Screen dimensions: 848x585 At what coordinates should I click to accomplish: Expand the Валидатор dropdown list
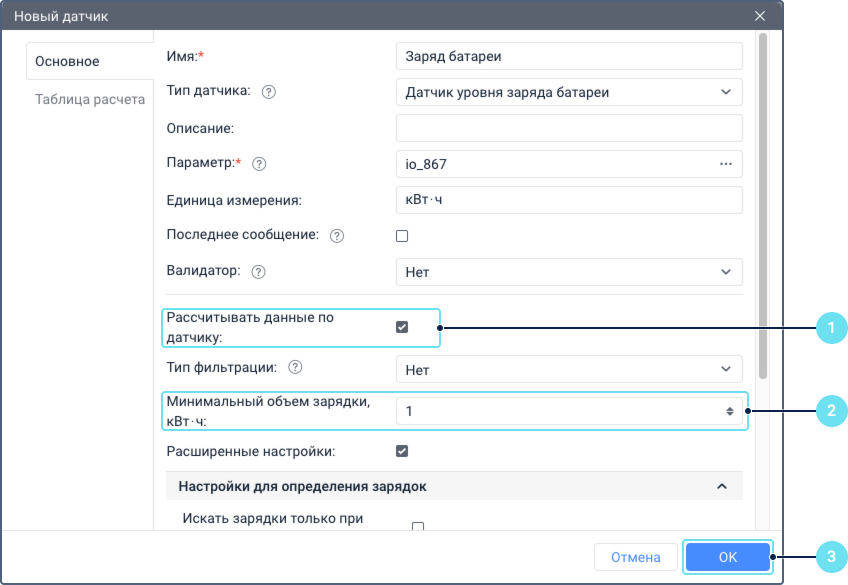click(x=569, y=271)
